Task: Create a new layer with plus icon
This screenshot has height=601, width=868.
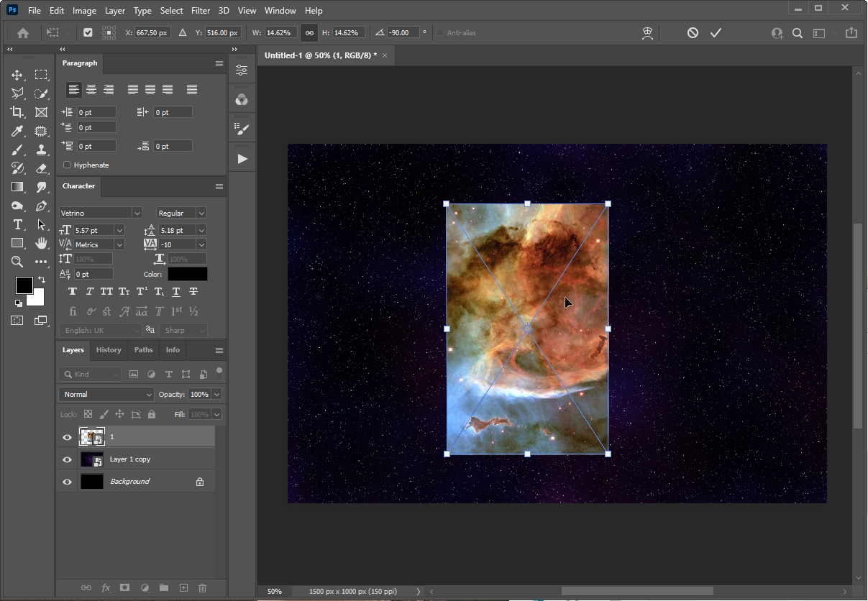Action: point(183,587)
